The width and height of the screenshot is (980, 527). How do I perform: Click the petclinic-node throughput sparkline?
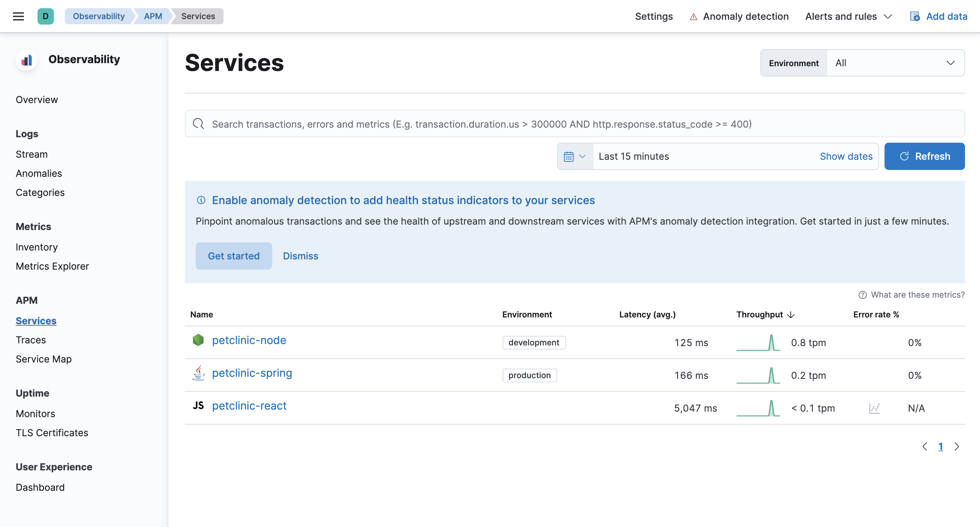(758, 342)
